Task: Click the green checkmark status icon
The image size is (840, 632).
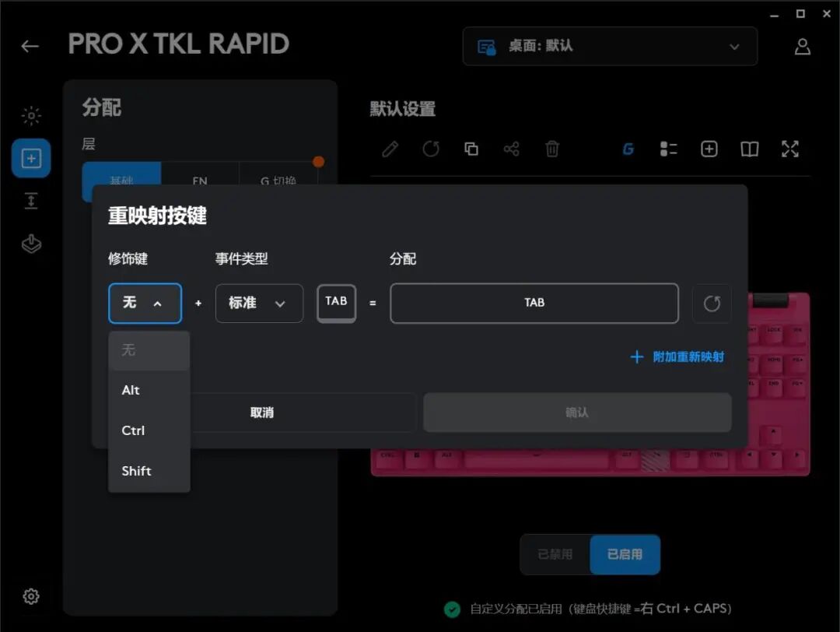Action: pyautogui.click(x=452, y=609)
